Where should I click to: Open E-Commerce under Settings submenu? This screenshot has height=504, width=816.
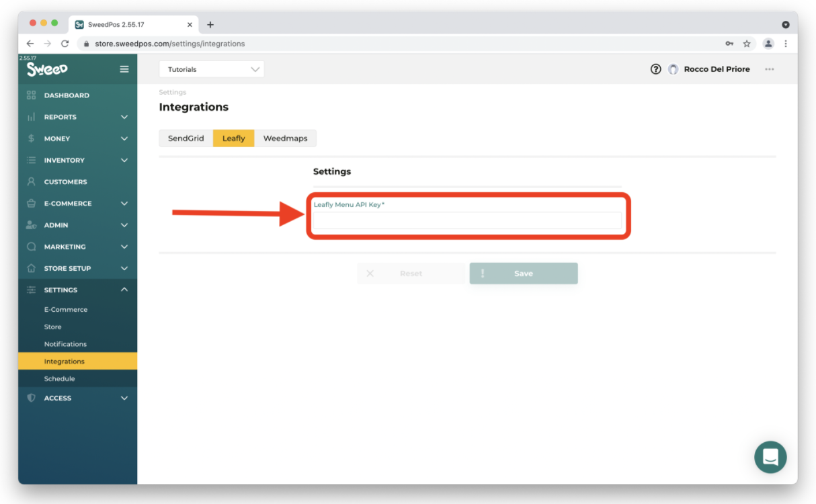pos(66,310)
